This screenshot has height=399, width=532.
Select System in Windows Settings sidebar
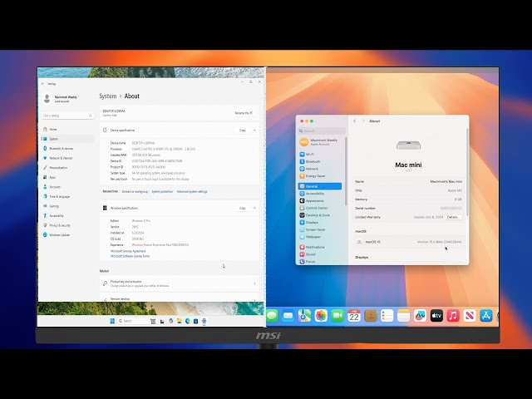click(x=67, y=139)
